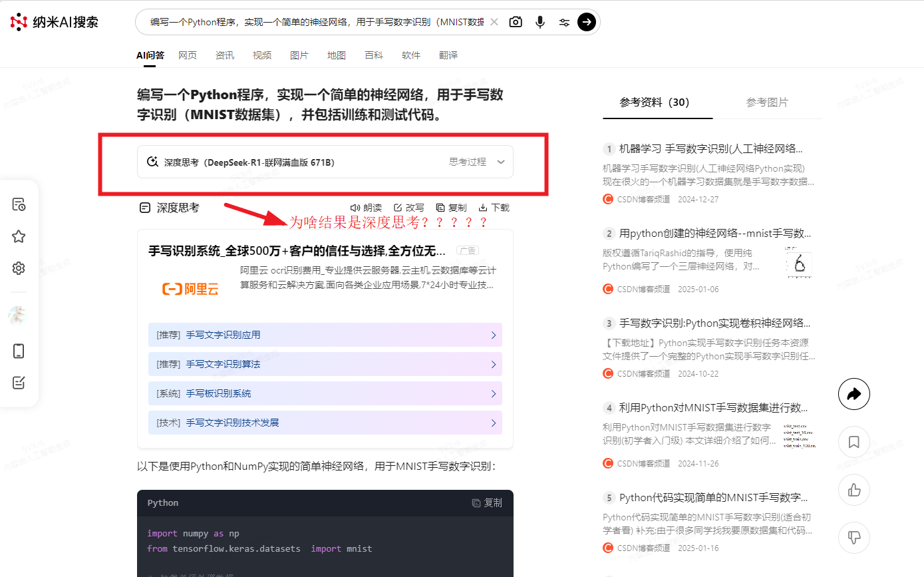Expand the 手写板识别系统 row
The image size is (924, 577).
tap(325, 393)
